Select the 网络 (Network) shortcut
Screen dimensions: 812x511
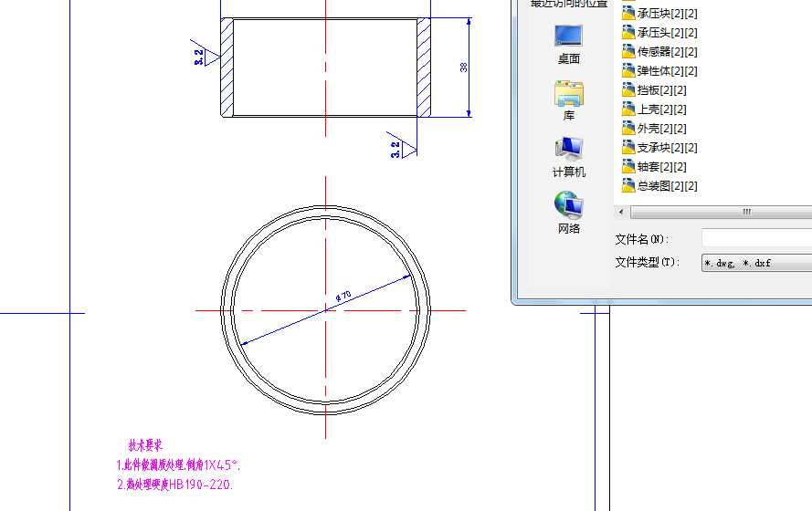569,214
